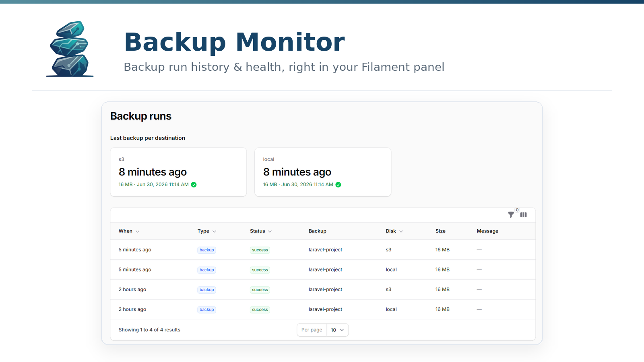The width and height of the screenshot is (644, 362).
Task: Click the stacked stones Backup Monitor logo
Action: pyautogui.click(x=70, y=49)
